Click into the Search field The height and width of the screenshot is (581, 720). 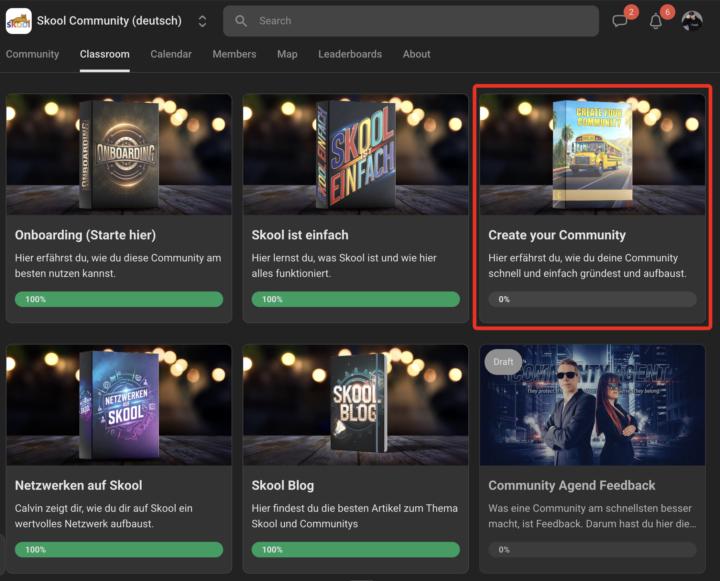pyautogui.click(x=411, y=21)
